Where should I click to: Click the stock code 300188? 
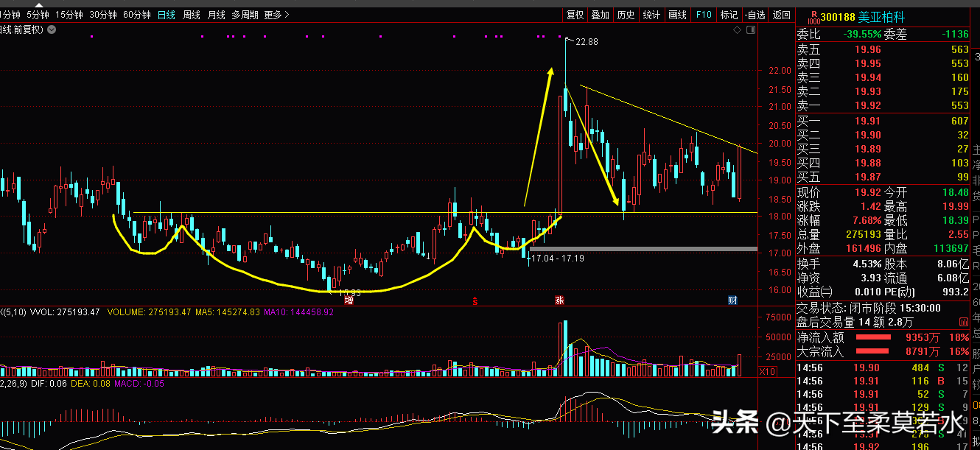click(x=838, y=17)
